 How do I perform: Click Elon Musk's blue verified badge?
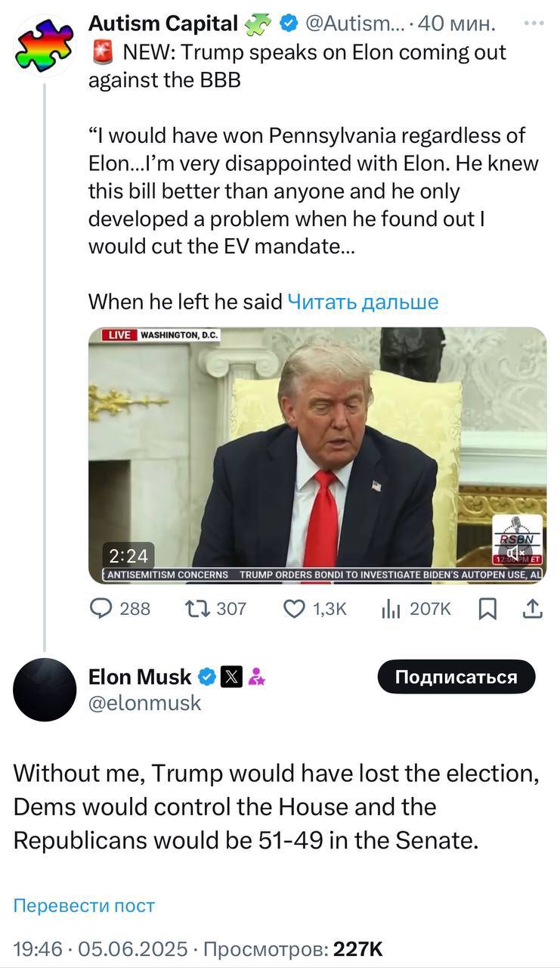pyautogui.click(x=207, y=677)
